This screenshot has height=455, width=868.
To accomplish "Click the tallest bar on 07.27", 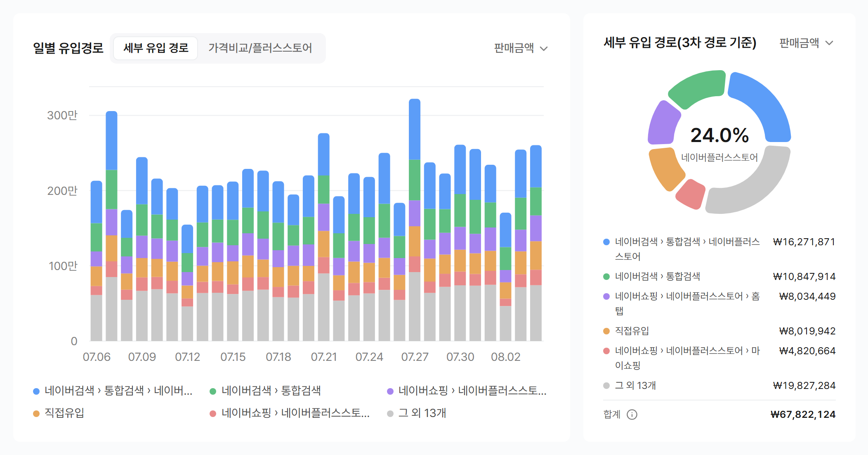I will pos(415,220).
